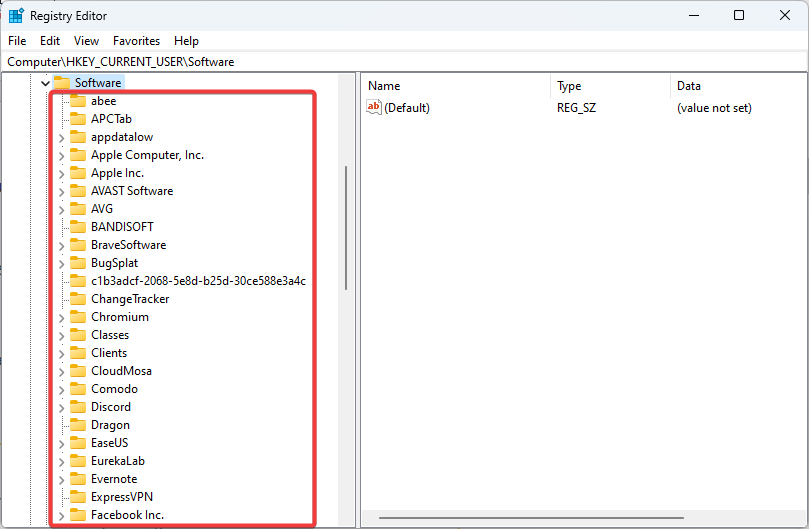Expand the AVG key
Viewport: 809px width, 529px height.
tap(61, 210)
